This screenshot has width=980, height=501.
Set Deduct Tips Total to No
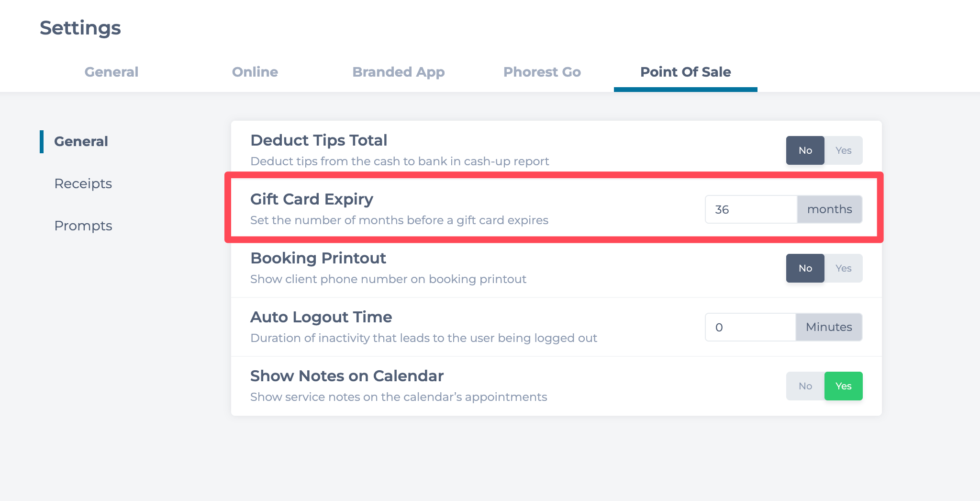point(805,150)
